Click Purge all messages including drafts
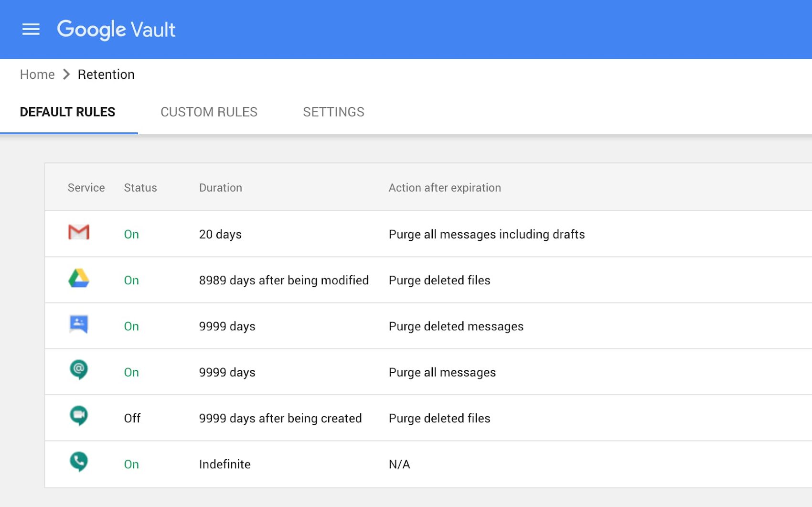Viewport: 812px width, 507px height. pos(487,234)
